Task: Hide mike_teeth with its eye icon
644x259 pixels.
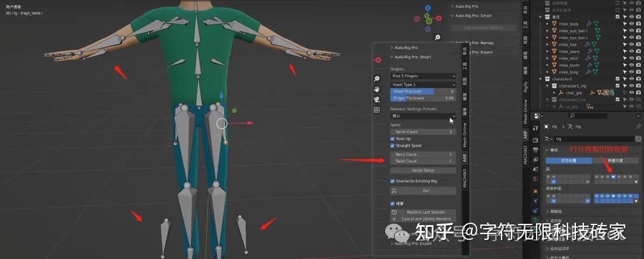Action: [x=631, y=65]
